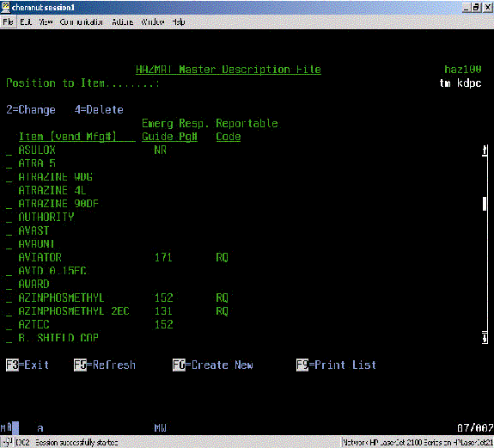This screenshot has width=494, height=448.
Task: Click the F9 Print List function key
Action: [336, 365]
